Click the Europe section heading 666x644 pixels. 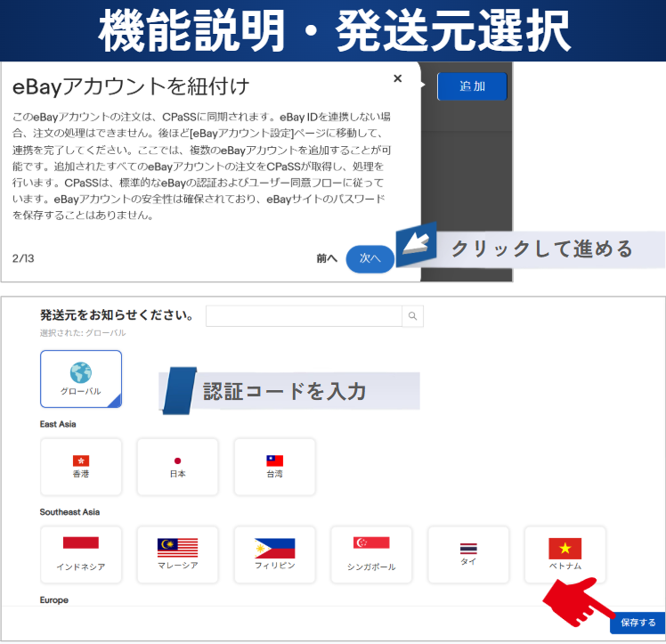point(54,600)
